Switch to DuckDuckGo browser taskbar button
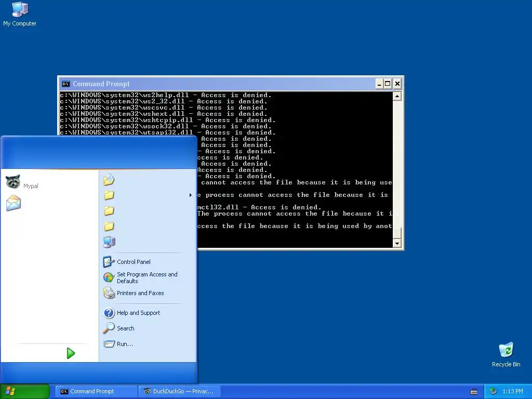 tap(180, 391)
